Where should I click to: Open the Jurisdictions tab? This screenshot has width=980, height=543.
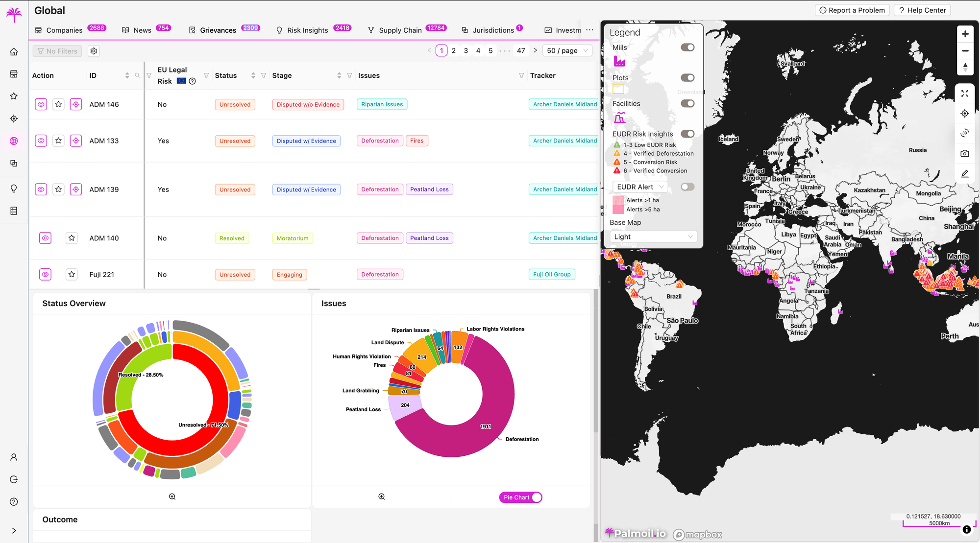(492, 30)
